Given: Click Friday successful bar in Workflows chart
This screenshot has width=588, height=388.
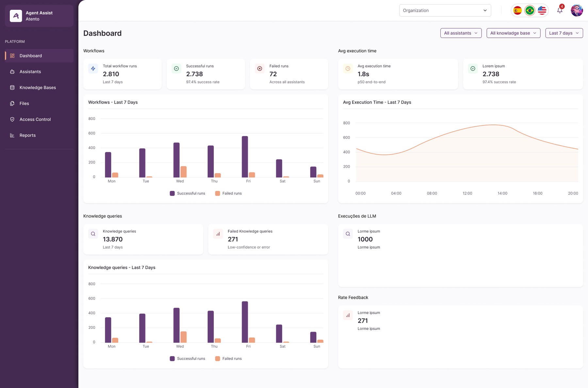Looking at the screenshot, I should point(245,157).
